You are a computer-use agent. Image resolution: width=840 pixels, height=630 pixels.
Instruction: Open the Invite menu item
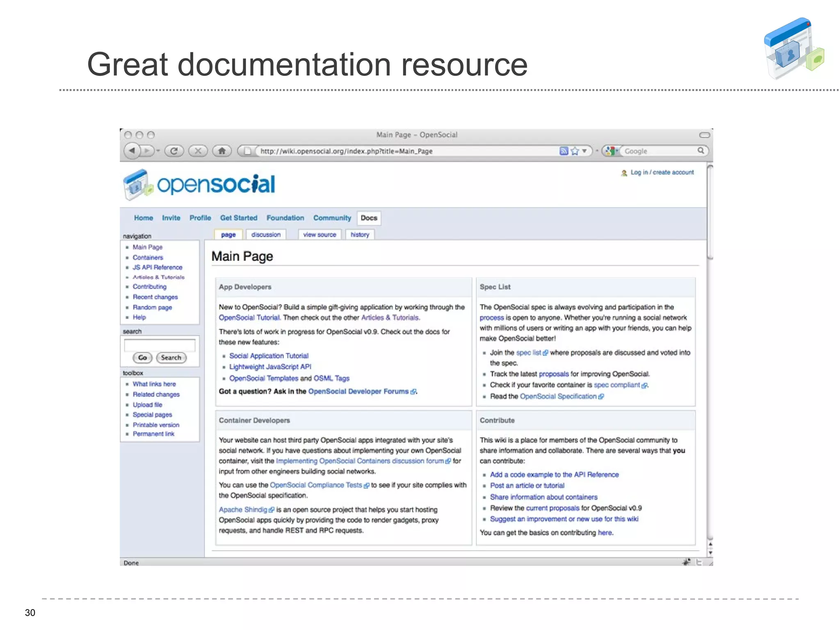[171, 218]
